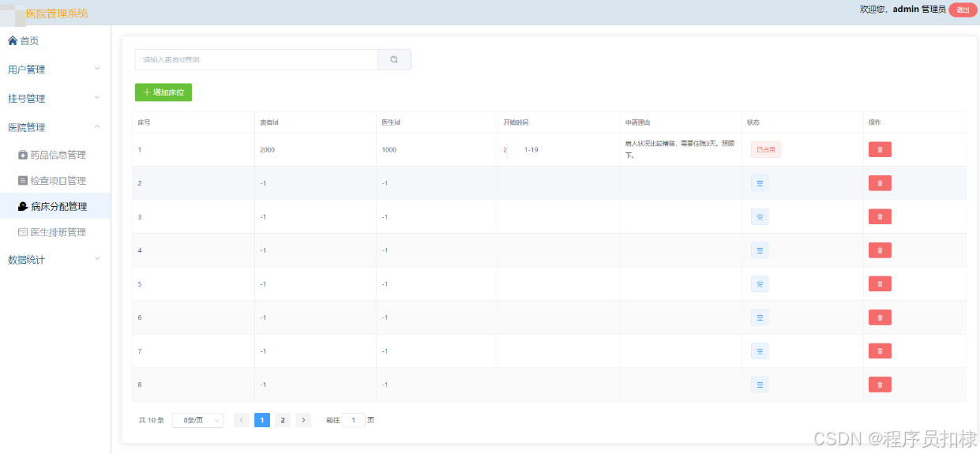Focus the patient id search input

(257, 60)
